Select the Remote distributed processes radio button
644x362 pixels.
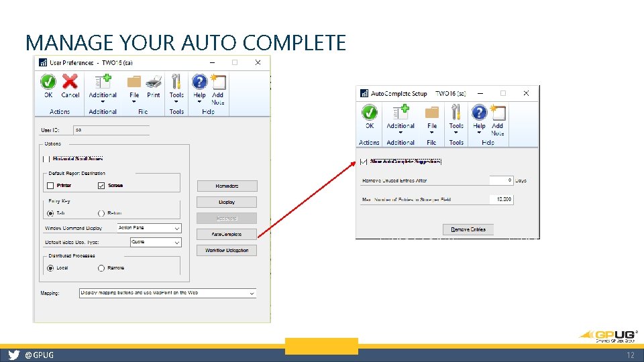pos(101,268)
